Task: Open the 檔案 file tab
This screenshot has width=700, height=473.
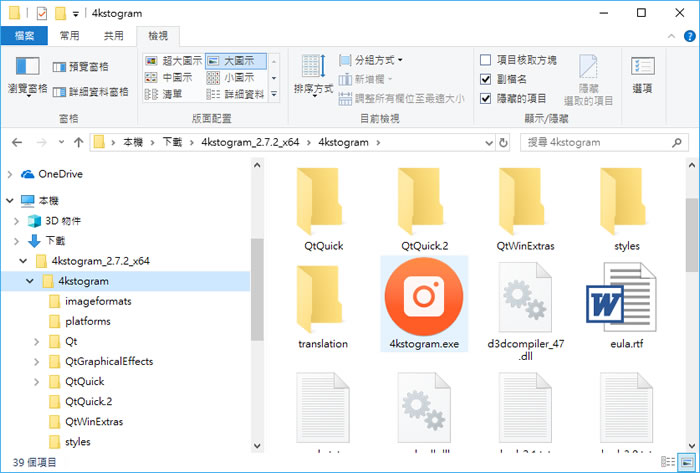Action: (24, 36)
